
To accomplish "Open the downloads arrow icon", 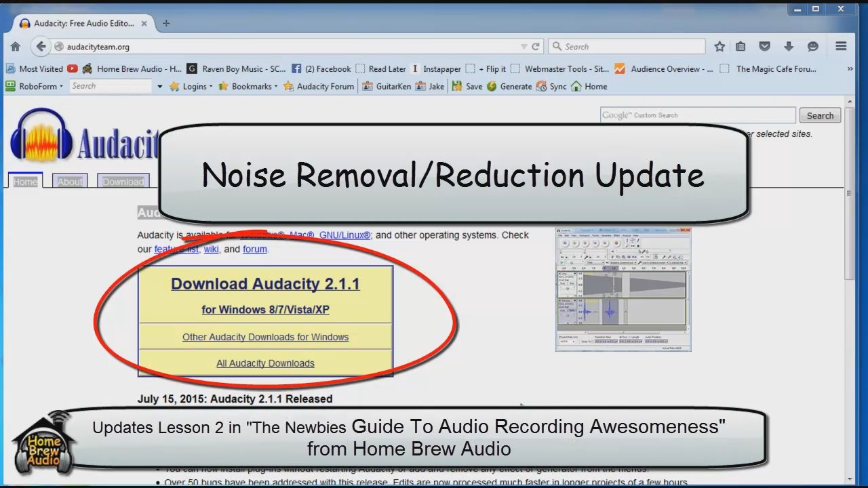I will (788, 47).
